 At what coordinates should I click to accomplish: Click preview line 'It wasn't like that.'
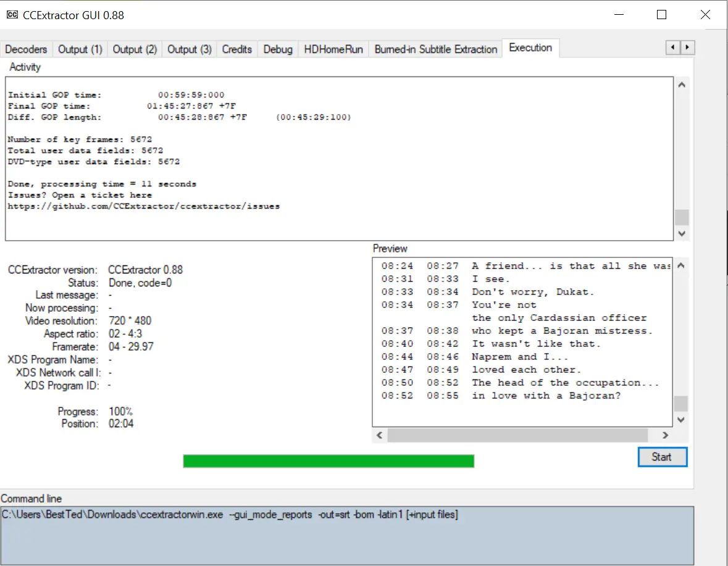536,344
